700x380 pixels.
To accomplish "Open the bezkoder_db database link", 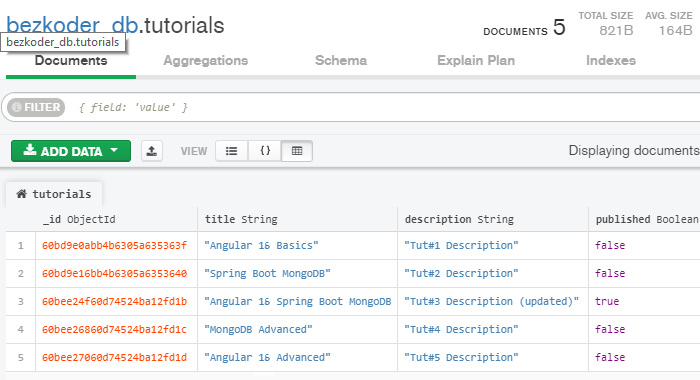I will coord(72,25).
